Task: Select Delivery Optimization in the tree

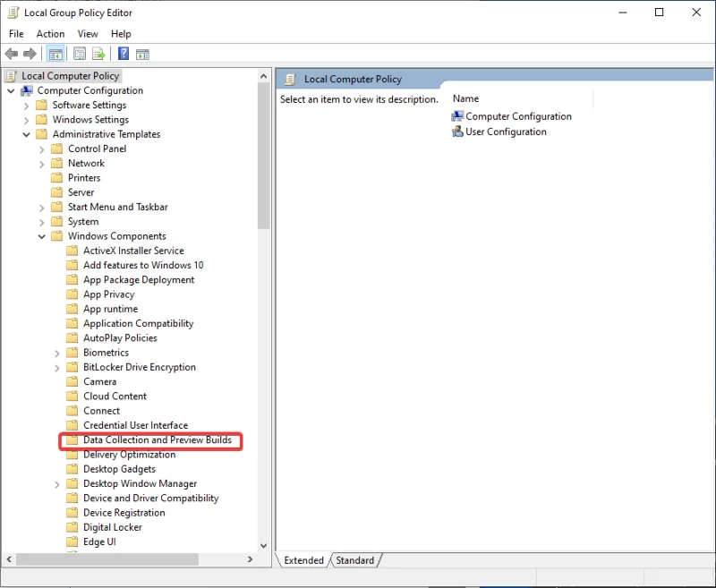Action: point(129,455)
